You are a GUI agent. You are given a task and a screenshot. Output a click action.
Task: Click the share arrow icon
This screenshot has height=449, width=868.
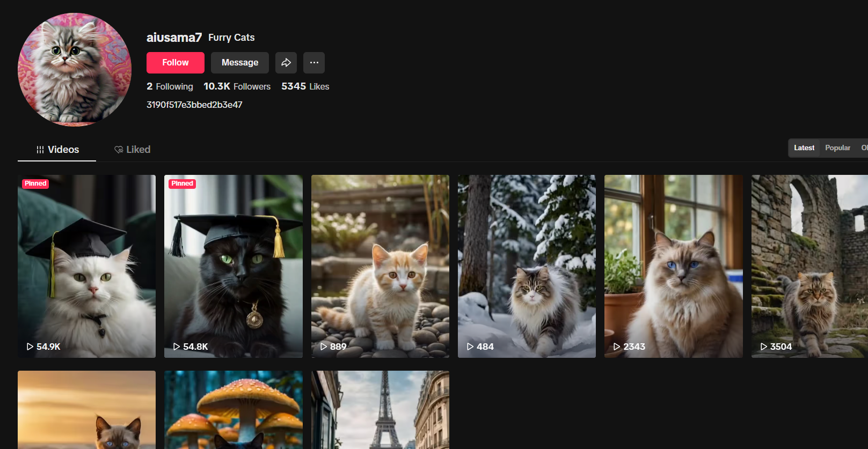pos(286,63)
